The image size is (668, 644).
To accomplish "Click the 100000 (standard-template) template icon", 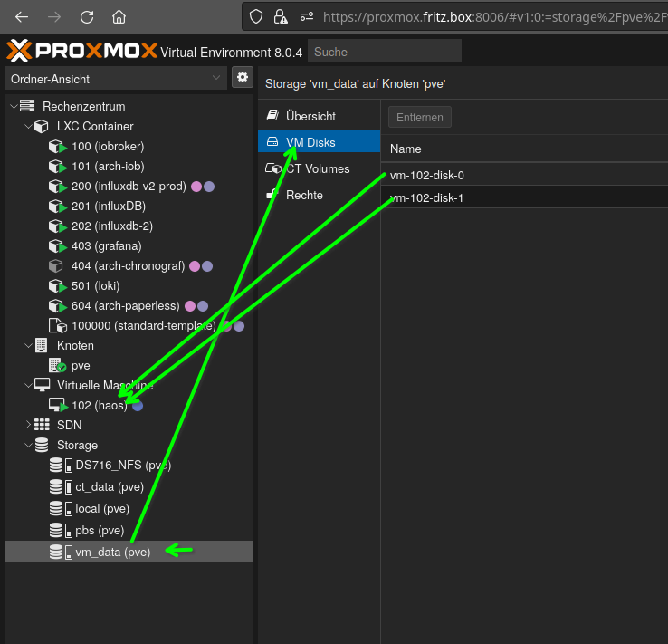I will pyautogui.click(x=58, y=325).
